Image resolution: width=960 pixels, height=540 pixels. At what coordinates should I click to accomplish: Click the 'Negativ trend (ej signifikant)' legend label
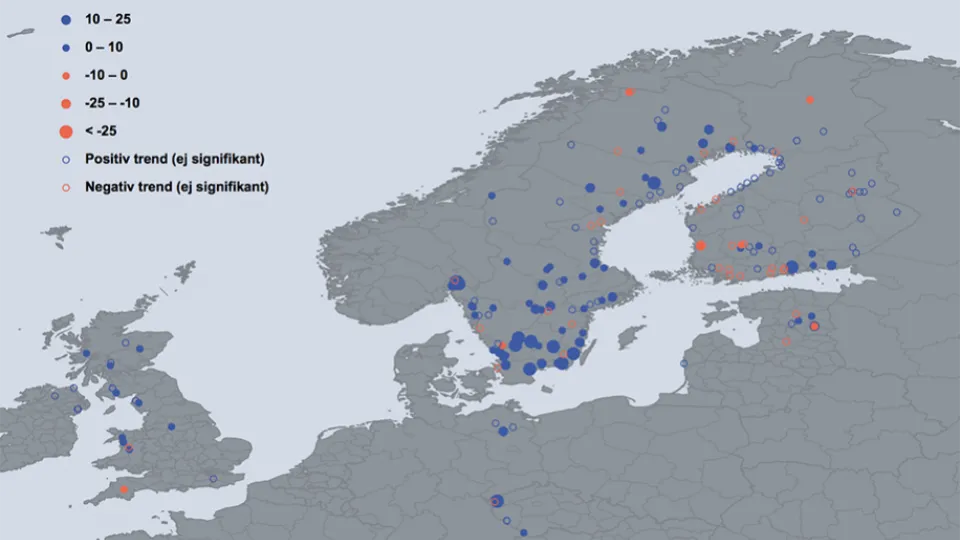pos(177,187)
